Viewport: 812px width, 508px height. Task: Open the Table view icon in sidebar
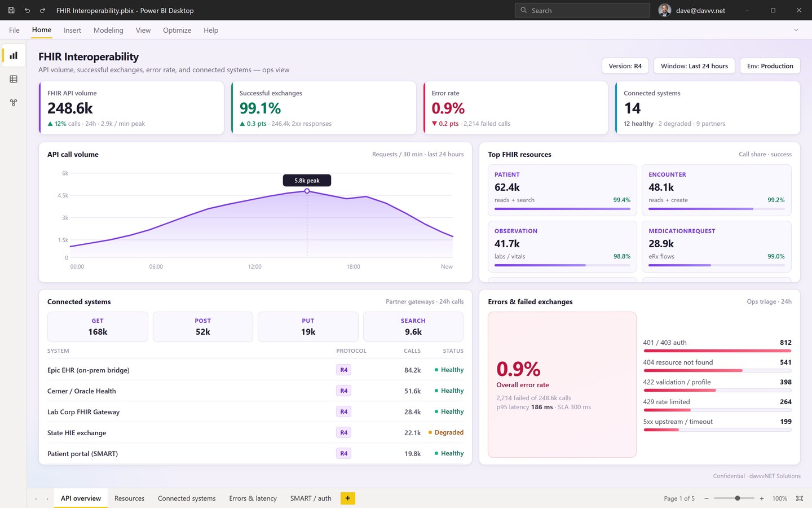[x=14, y=79]
